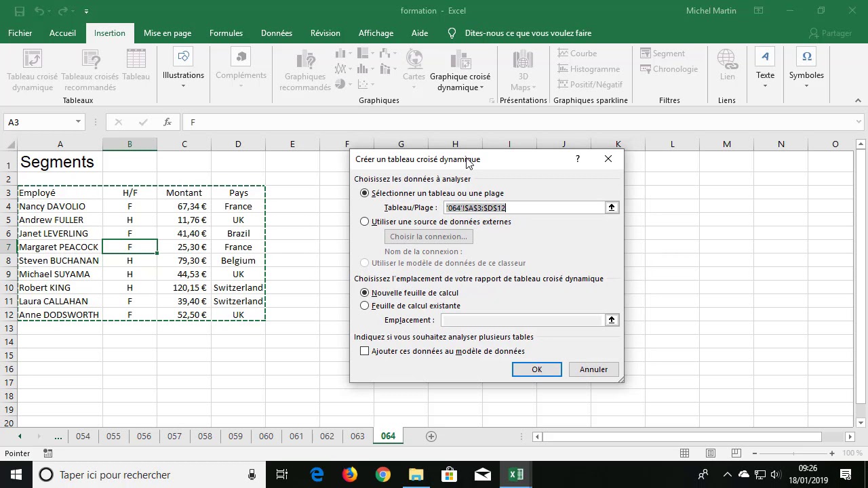
Task: Click the sheet tabs ellipsis
Action: [x=58, y=436]
